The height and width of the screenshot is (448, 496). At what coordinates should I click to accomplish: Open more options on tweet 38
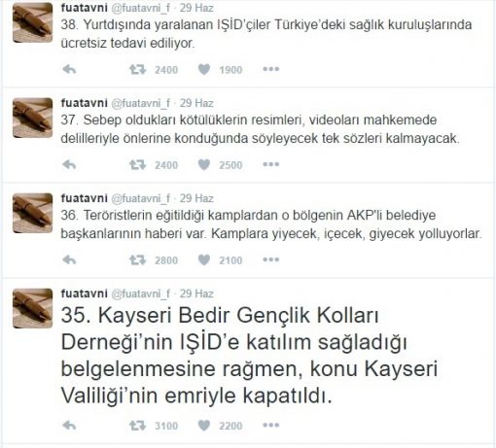[x=271, y=69]
